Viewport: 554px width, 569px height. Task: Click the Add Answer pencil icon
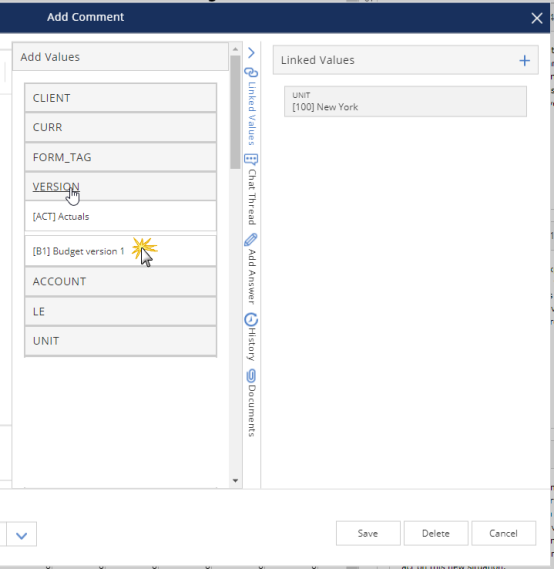point(251,240)
